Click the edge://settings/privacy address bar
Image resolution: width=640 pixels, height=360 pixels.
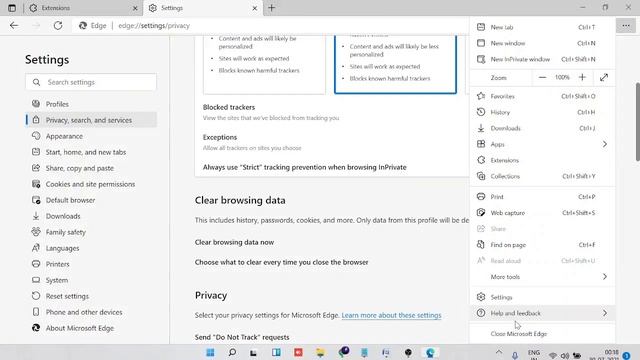pos(154,25)
